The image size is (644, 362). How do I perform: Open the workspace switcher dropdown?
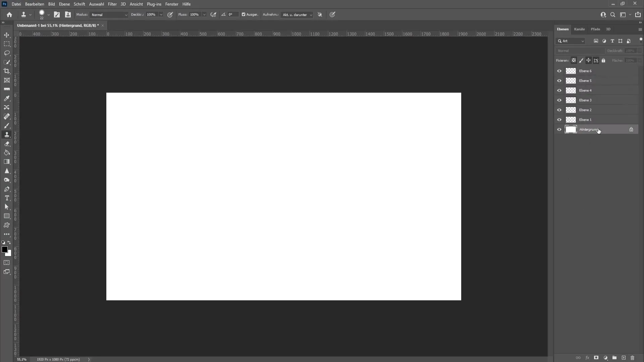click(625, 15)
